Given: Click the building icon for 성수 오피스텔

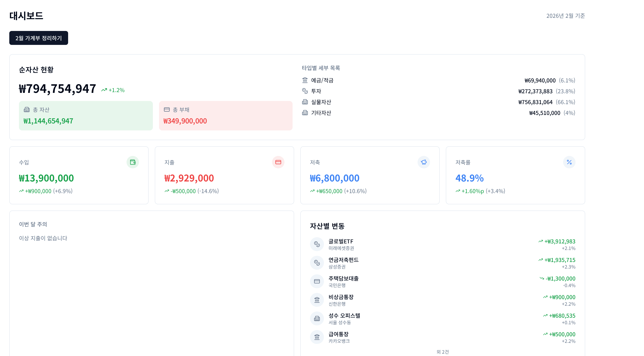Looking at the screenshot, I should 317,318.
